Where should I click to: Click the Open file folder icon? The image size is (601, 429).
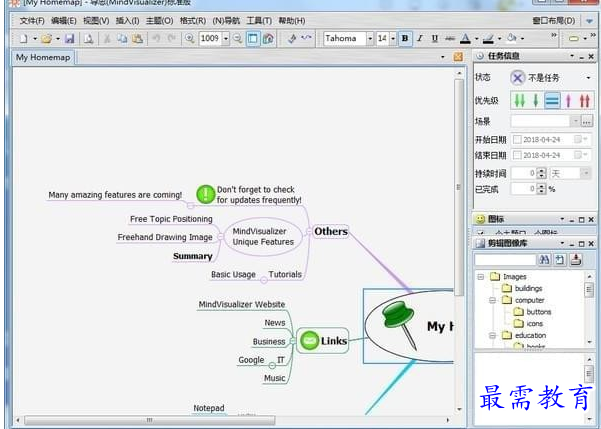pos(46,39)
